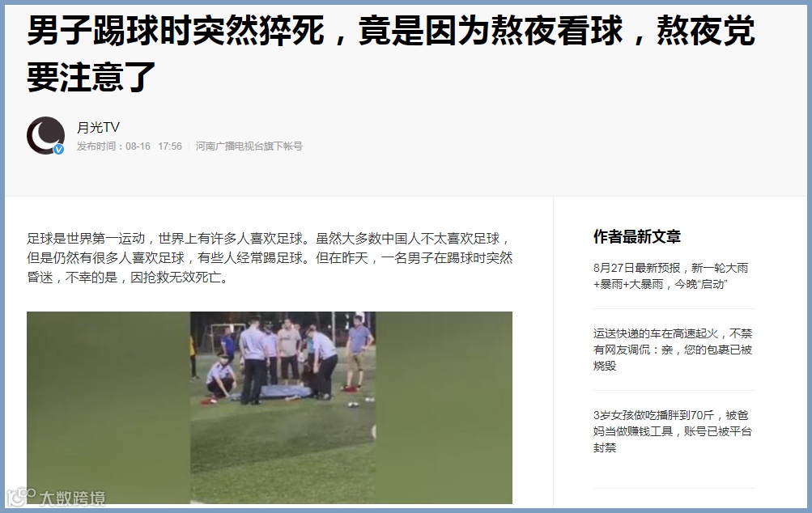Click the publish time 08-16 17:56
The height and width of the screenshot is (513, 812).
[x=154, y=146]
